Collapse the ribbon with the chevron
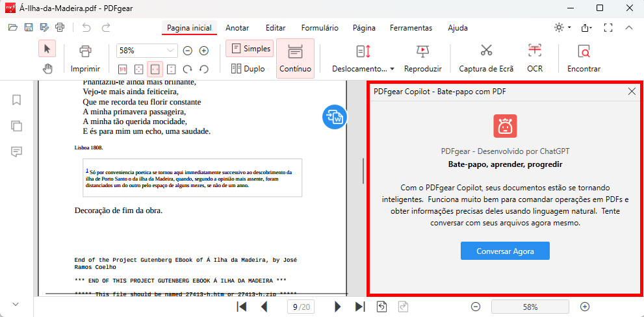The height and width of the screenshot is (317, 644). (x=629, y=28)
